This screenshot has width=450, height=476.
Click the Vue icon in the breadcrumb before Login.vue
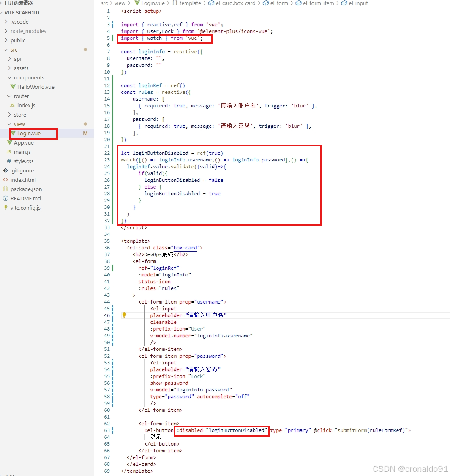(x=137, y=3)
